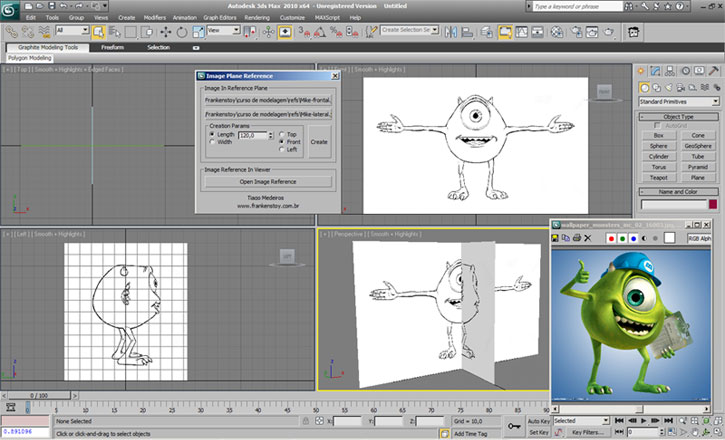Screen dimensions: 725x440
Task: Open the Create Selection Set dropdown
Action: tap(409, 30)
